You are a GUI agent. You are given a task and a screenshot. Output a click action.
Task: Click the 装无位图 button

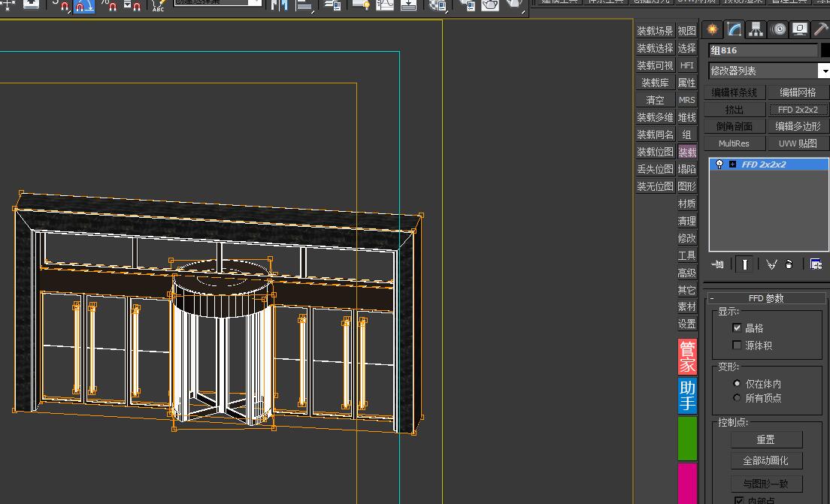coord(655,186)
